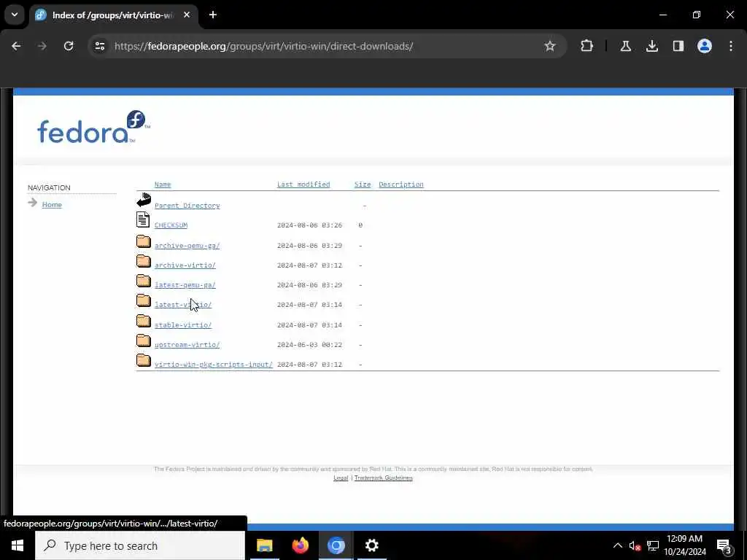The width and height of the screenshot is (747, 560).
Task: Expand the tab search dropdown
Action: point(15,15)
